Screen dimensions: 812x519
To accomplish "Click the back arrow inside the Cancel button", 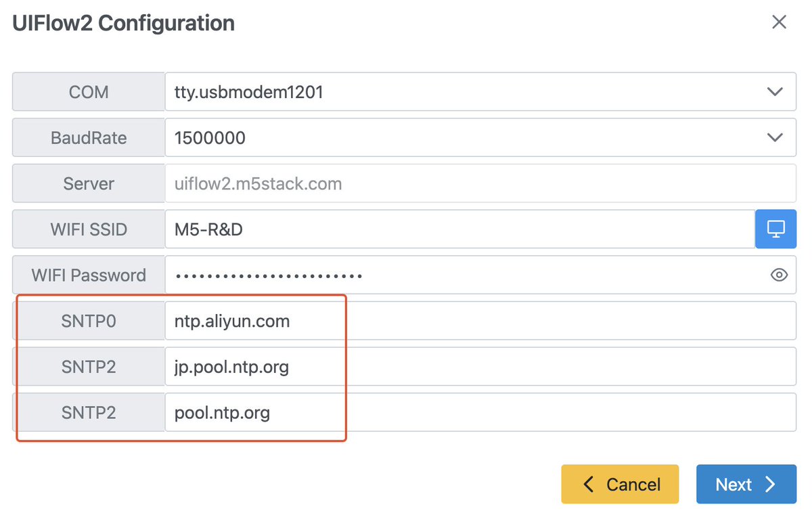I will point(588,484).
